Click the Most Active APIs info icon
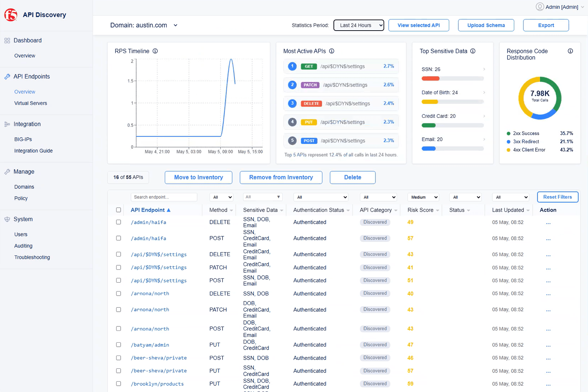 [x=332, y=51]
